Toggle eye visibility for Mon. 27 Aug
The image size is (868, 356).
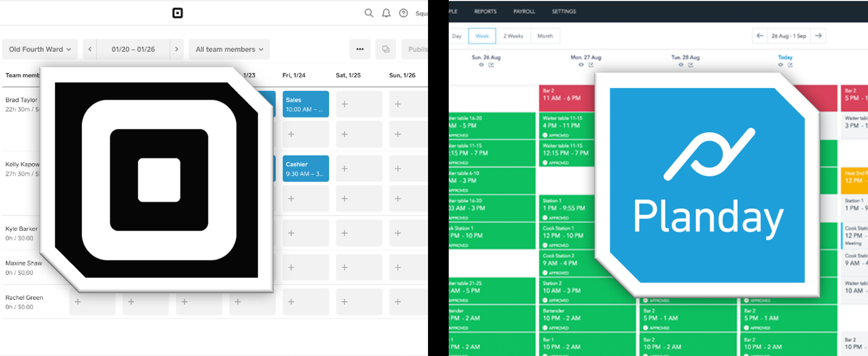tap(581, 65)
